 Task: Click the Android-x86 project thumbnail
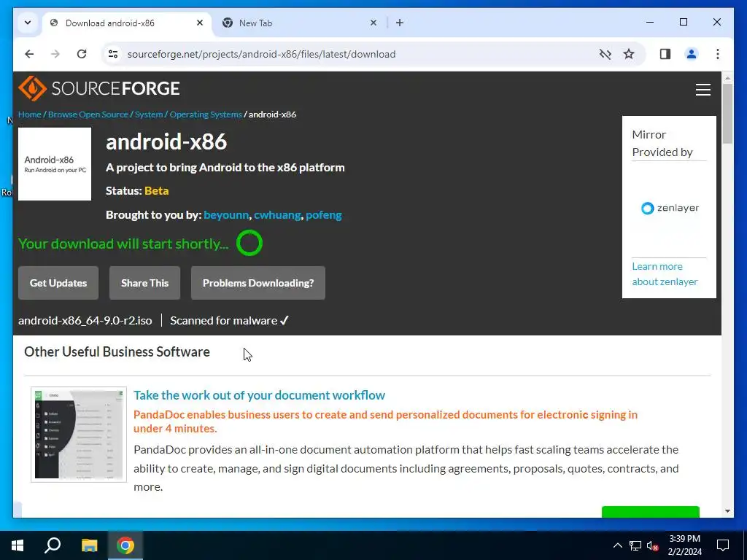click(x=55, y=164)
